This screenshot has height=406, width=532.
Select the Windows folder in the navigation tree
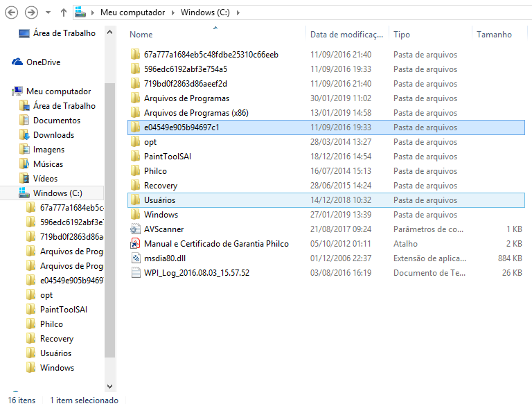point(57,368)
